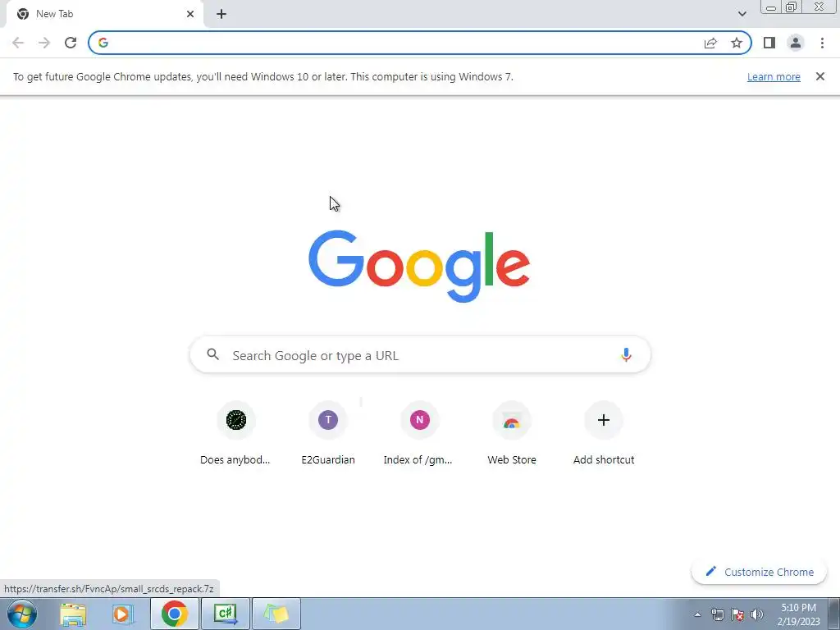Click the browser Forward arrow
This screenshot has height=630, width=840.
(44, 43)
